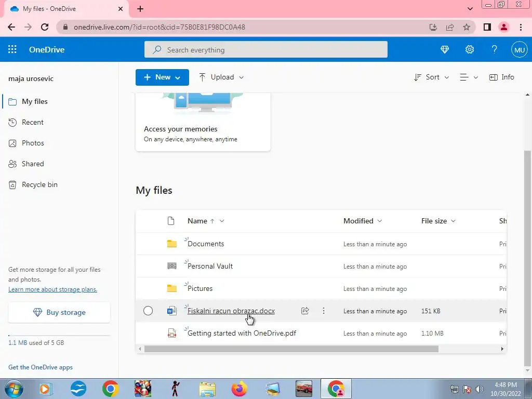Screen dimensions: 532x399
Task: Click the volume icon in the system tray
Action: pyautogui.click(x=480, y=389)
